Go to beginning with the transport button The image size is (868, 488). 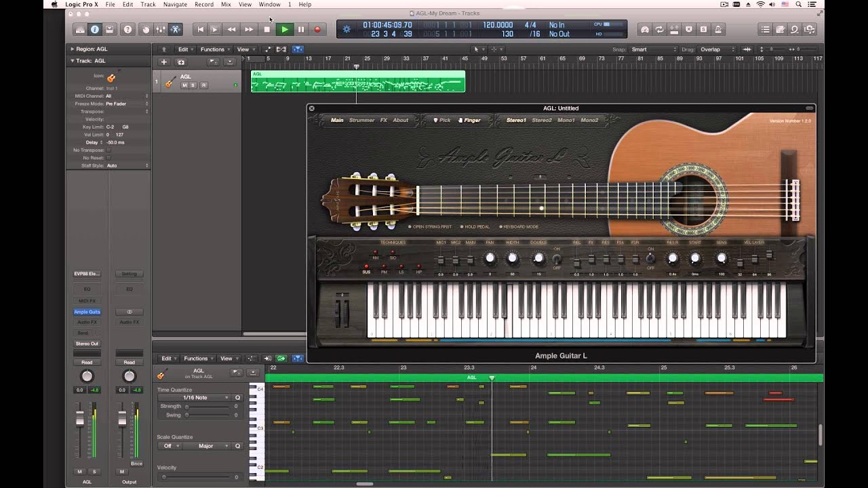[200, 29]
